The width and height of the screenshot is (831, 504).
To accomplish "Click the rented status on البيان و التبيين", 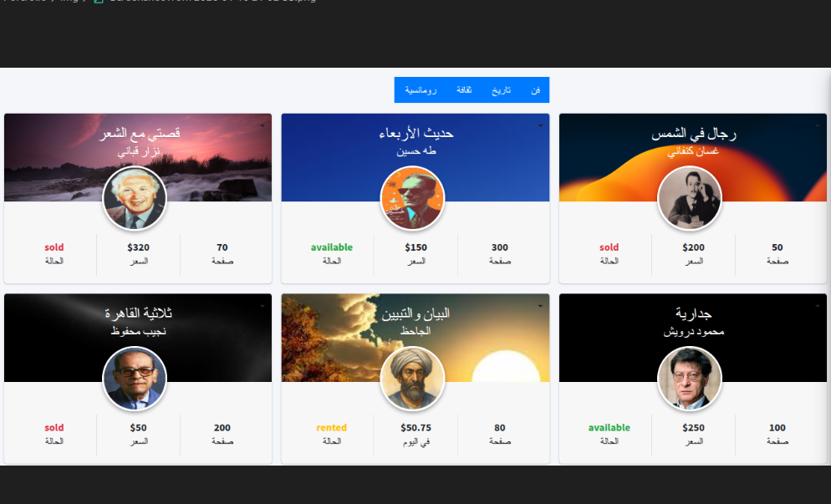I will 331,427.
